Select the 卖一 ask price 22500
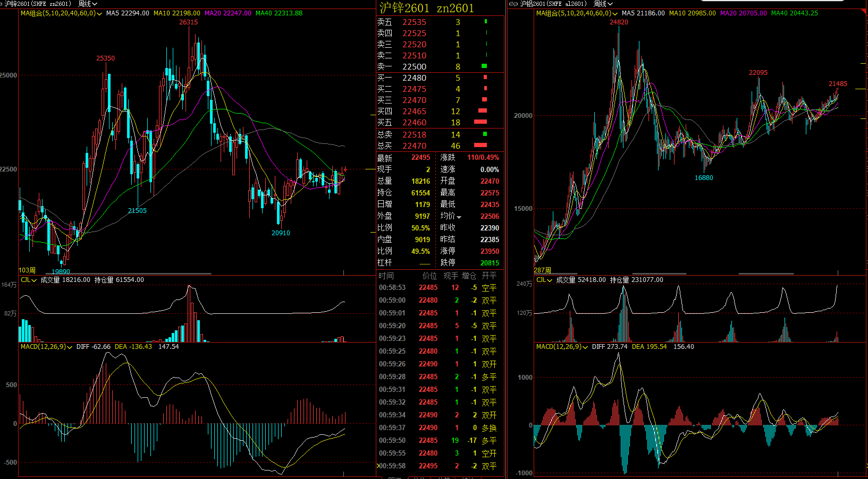The height and width of the screenshot is (479, 868). click(414, 67)
